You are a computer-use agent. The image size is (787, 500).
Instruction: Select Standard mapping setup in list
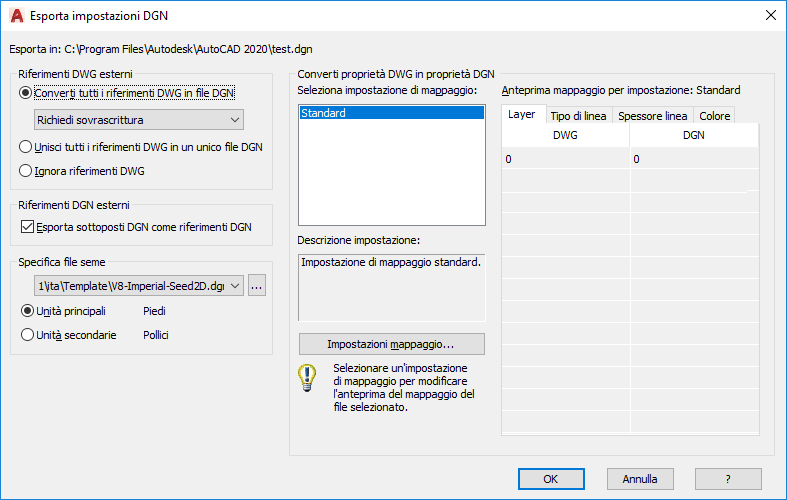tap(391, 113)
